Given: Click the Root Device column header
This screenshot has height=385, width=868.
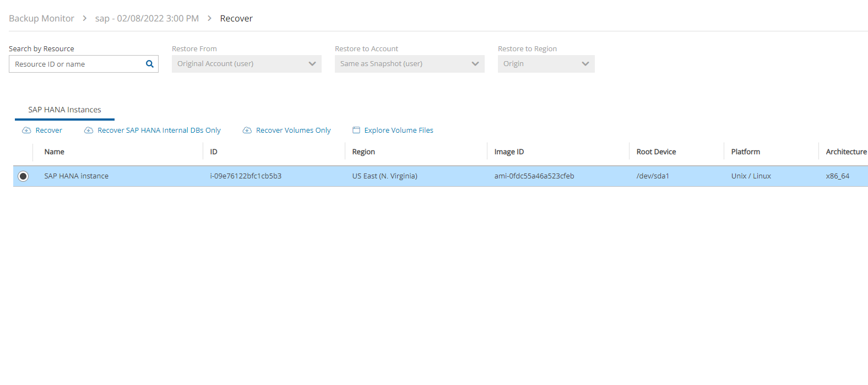Looking at the screenshot, I should [x=656, y=152].
